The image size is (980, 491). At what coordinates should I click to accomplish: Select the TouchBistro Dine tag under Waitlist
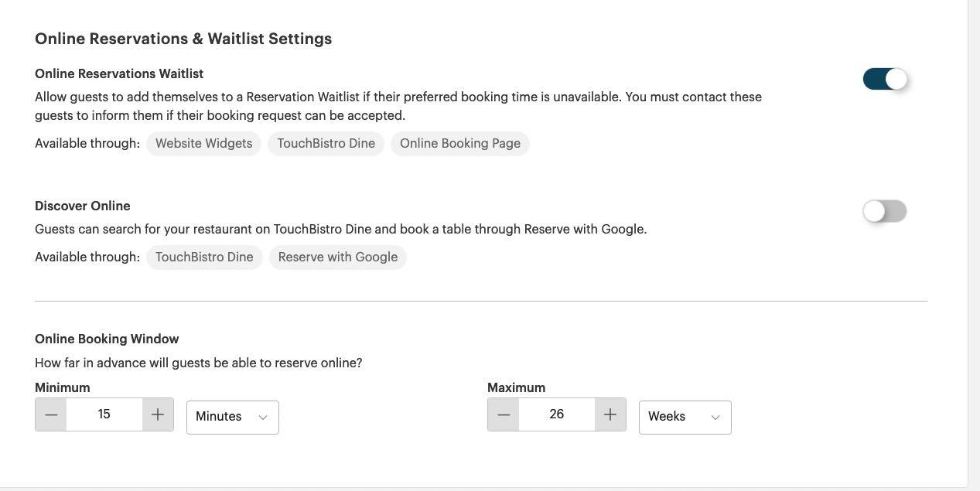tap(326, 143)
